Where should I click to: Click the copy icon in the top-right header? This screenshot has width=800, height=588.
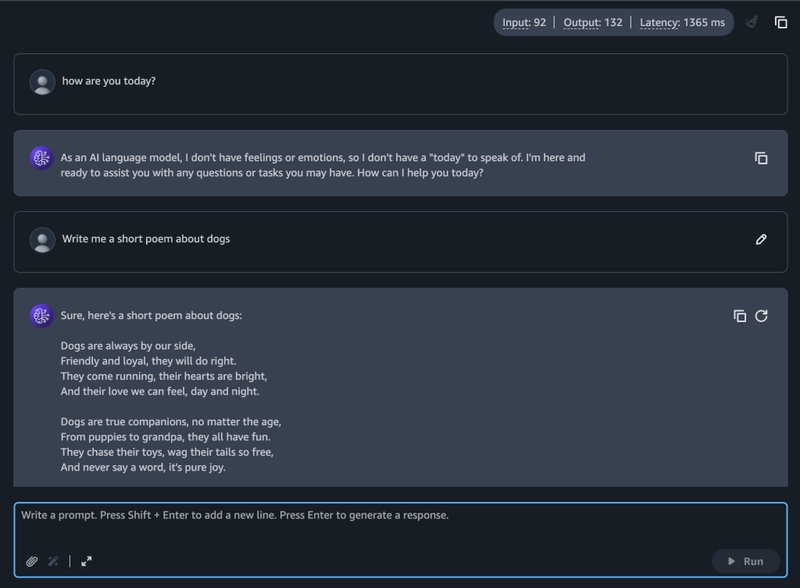781,22
